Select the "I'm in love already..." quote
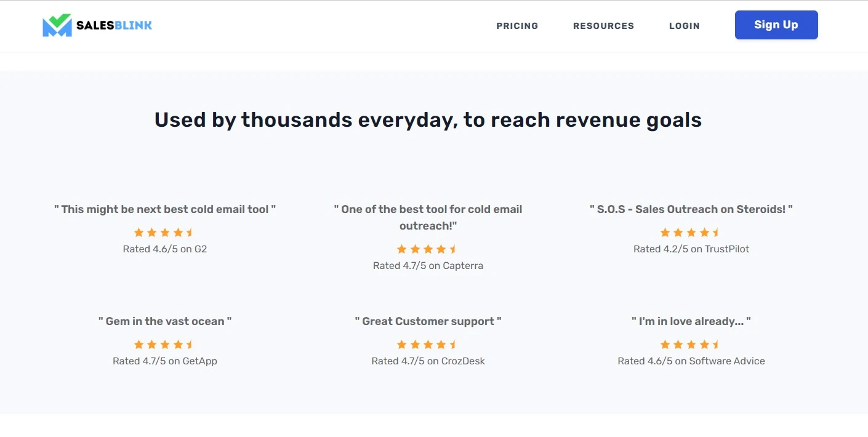868x437 pixels. tap(691, 321)
